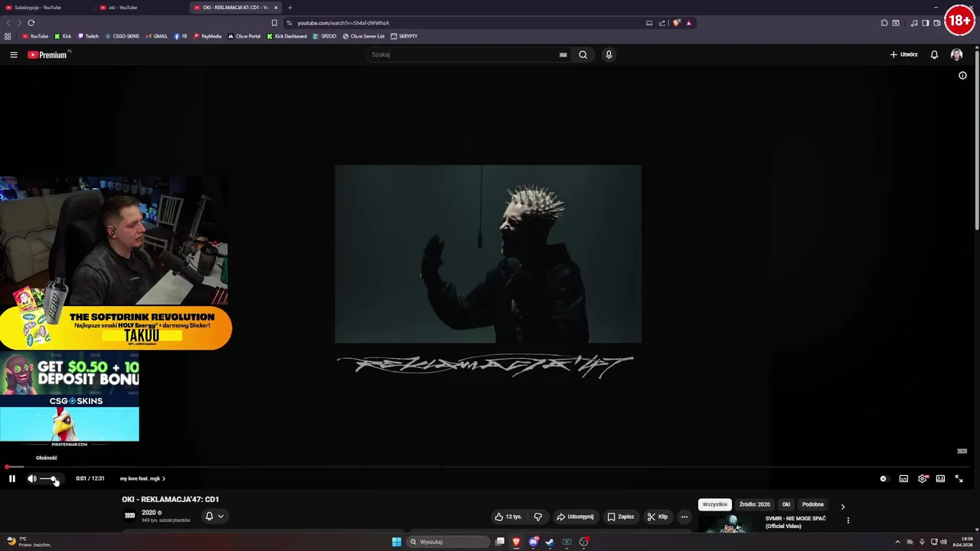Open 'SVMIR - NIE MOGĘ SPAĆ' suggested video
980x551 pixels.
click(795, 522)
